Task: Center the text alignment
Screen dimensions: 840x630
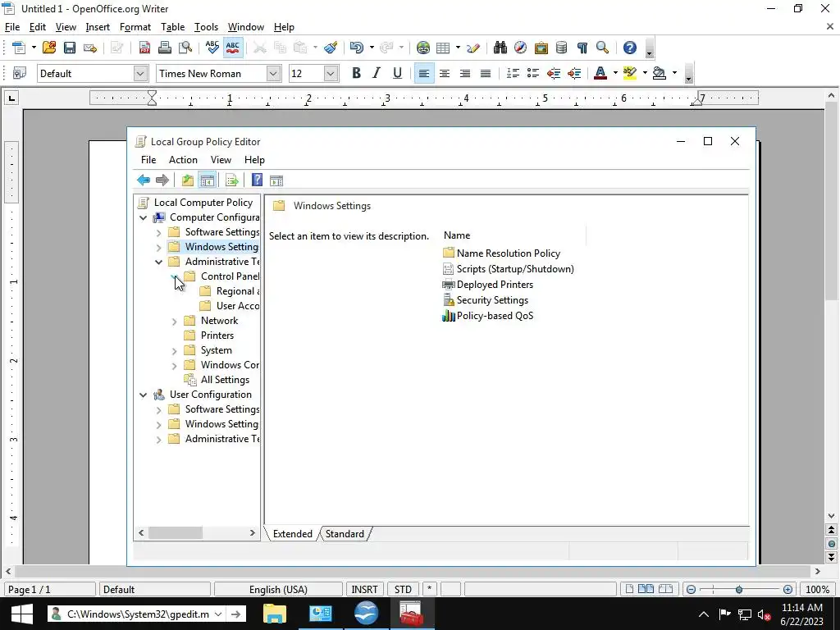Action: 444,73
